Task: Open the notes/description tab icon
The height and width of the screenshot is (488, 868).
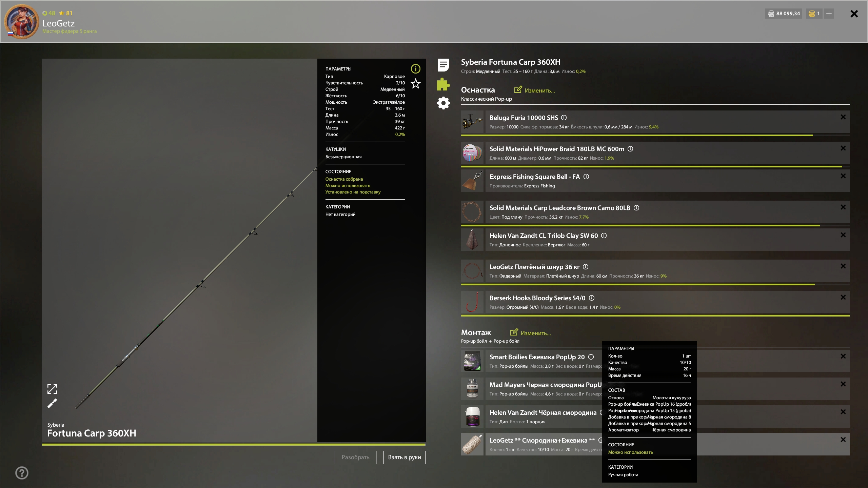Action: pyautogui.click(x=443, y=65)
